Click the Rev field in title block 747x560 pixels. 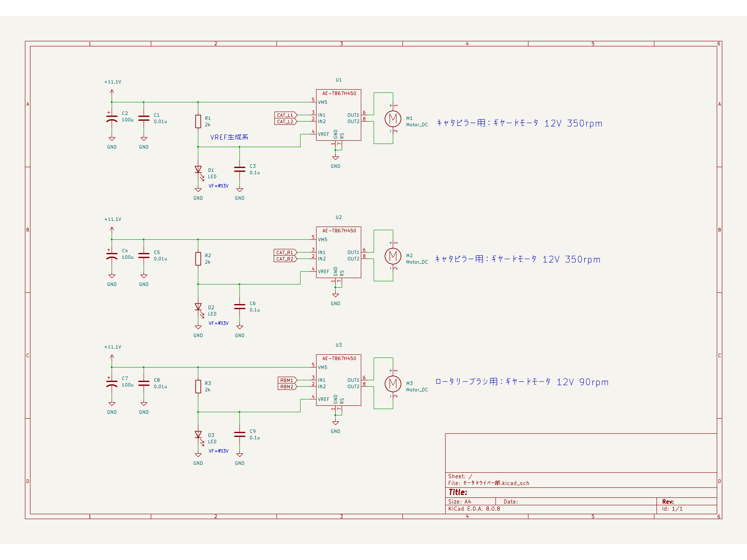668,502
